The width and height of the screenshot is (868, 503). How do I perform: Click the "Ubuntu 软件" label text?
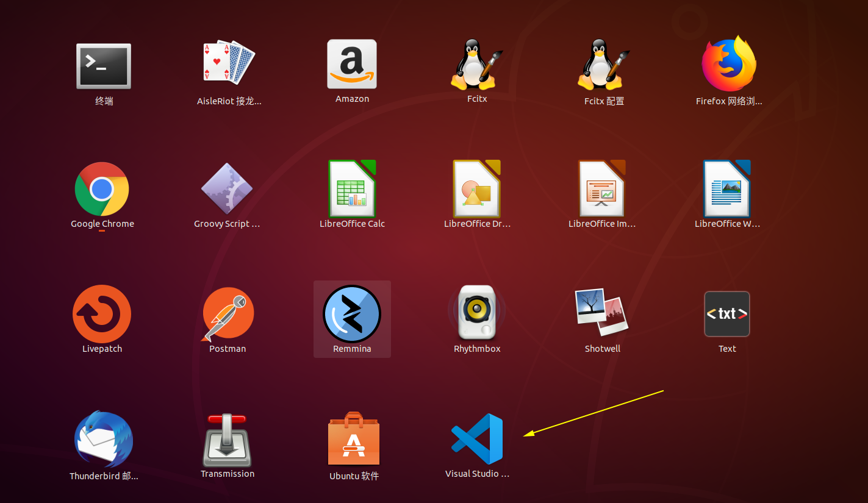pyautogui.click(x=354, y=476)
